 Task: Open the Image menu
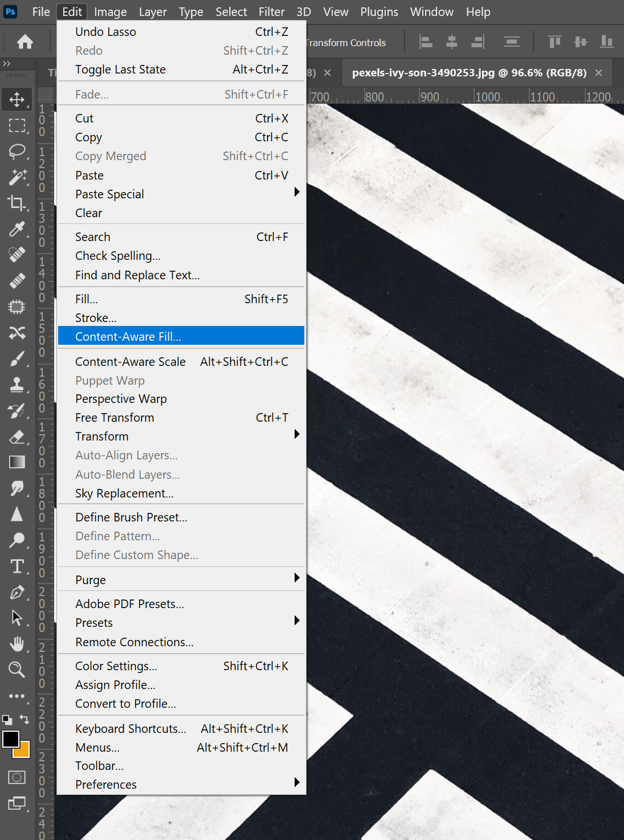click(111, 11)
